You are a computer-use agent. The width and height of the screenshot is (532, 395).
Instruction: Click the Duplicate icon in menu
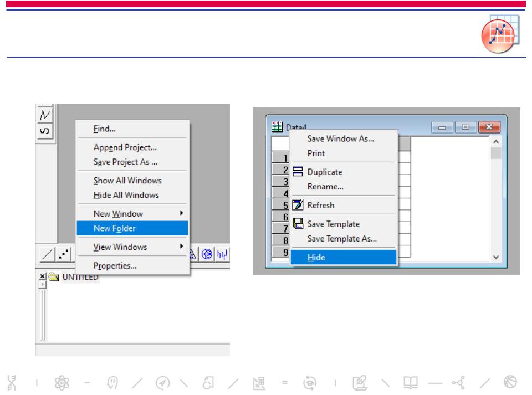click(x=298, y=172)
